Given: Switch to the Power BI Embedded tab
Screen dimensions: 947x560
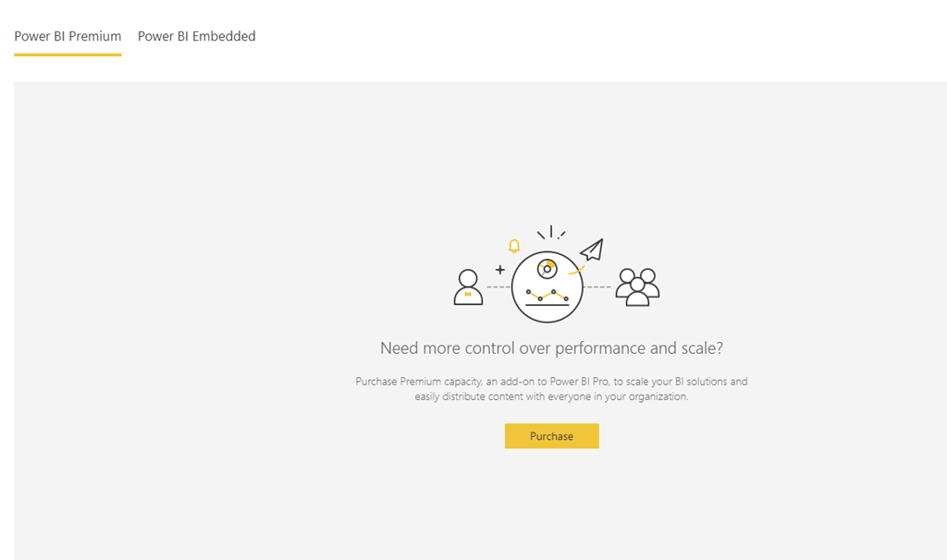Looking at the screenshot, I should [x=196, y=37].
